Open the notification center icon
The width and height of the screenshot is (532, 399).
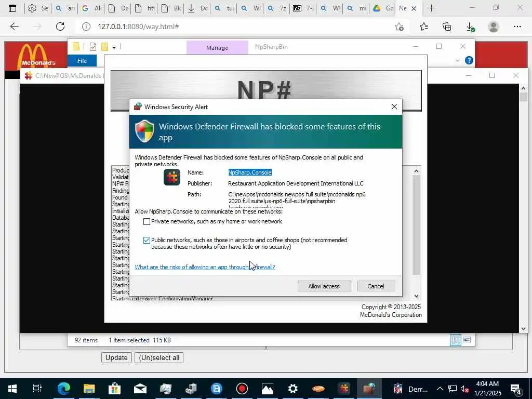pos(515,389)
